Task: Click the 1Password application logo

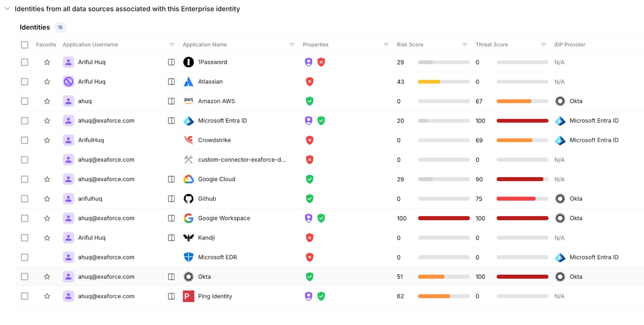Action: [189, 62]
